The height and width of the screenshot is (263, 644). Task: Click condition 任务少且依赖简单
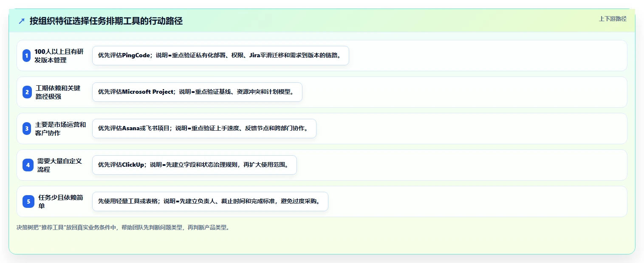click(61, 201)
